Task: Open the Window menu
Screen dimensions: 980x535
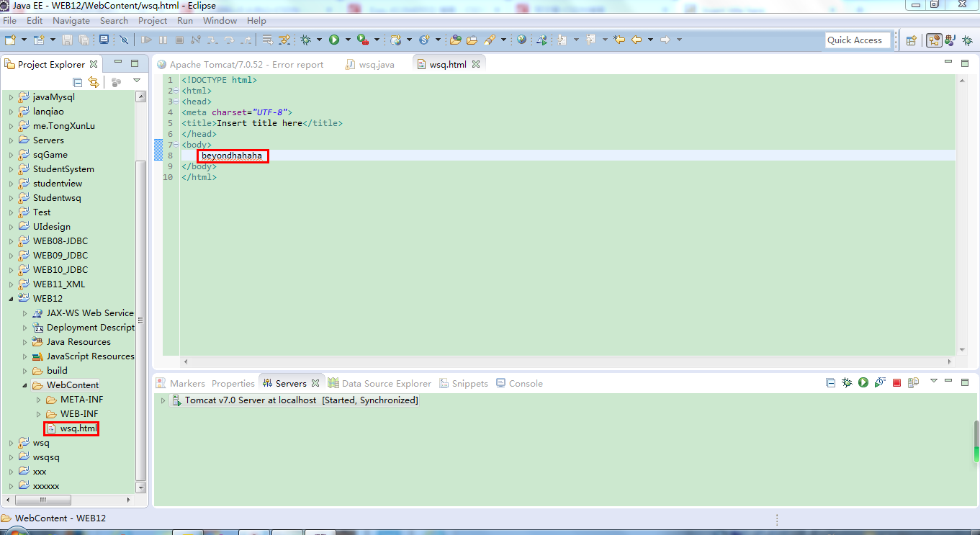Action: click(x=220, y=21)
